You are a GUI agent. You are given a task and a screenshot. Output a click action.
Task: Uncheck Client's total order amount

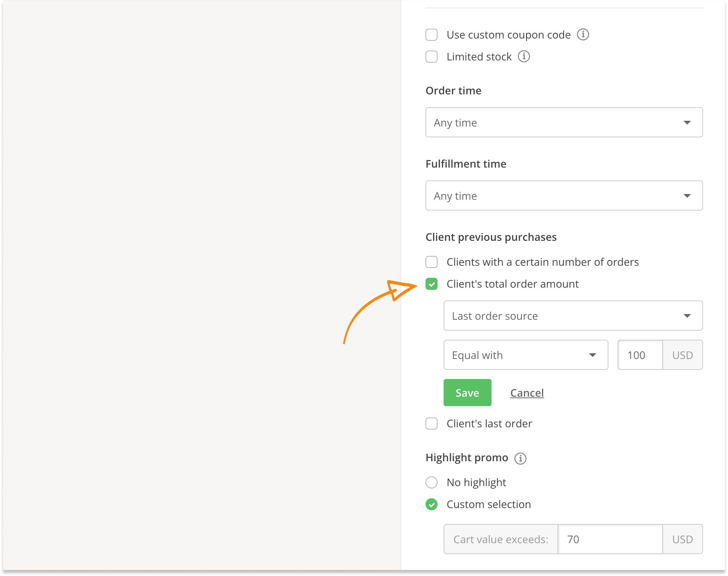click(431, 284)
